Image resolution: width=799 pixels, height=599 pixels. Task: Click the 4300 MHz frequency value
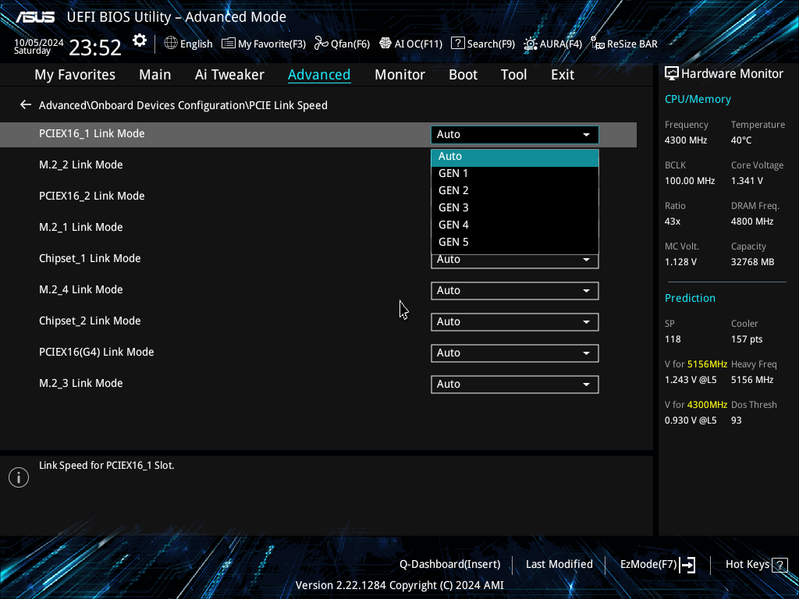tap(685, 140)
